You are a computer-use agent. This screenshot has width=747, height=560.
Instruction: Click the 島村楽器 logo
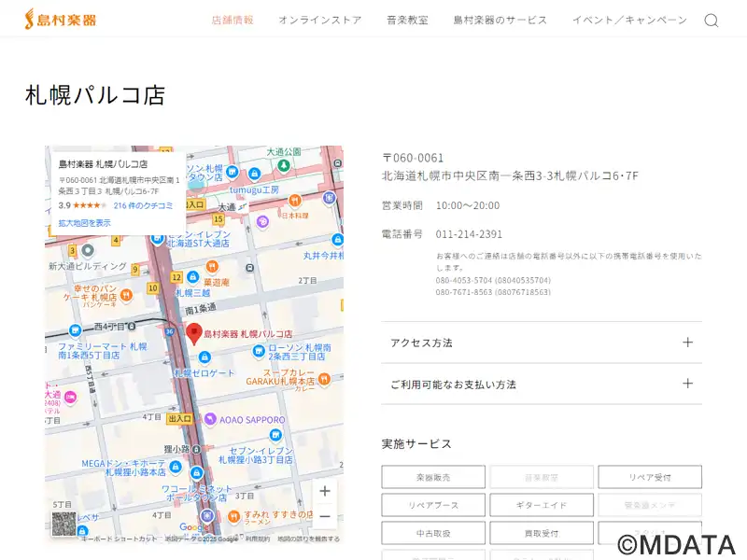(x=61, y=19)
